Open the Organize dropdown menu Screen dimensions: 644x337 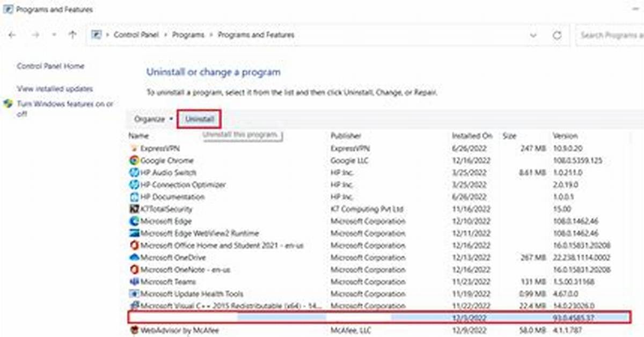(153, 119)
